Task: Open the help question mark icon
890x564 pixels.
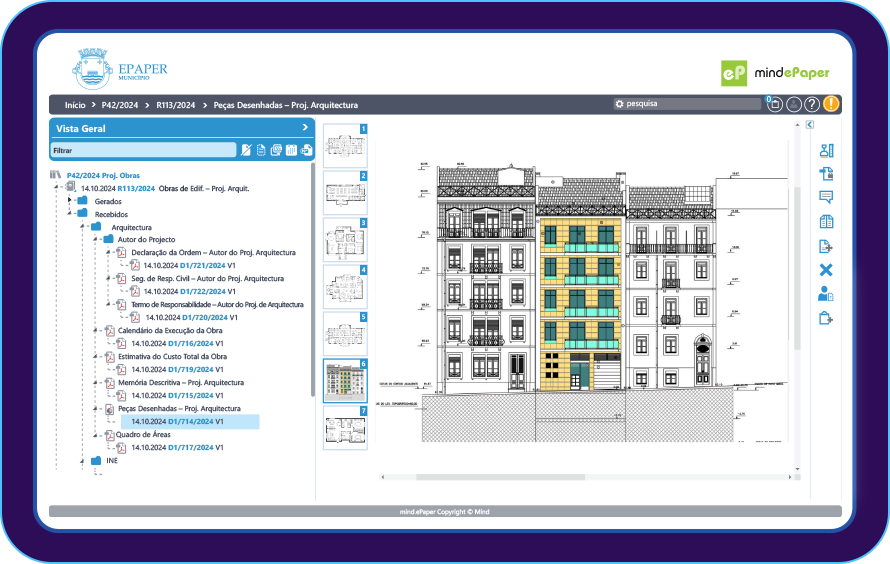Action: point(812,104)
